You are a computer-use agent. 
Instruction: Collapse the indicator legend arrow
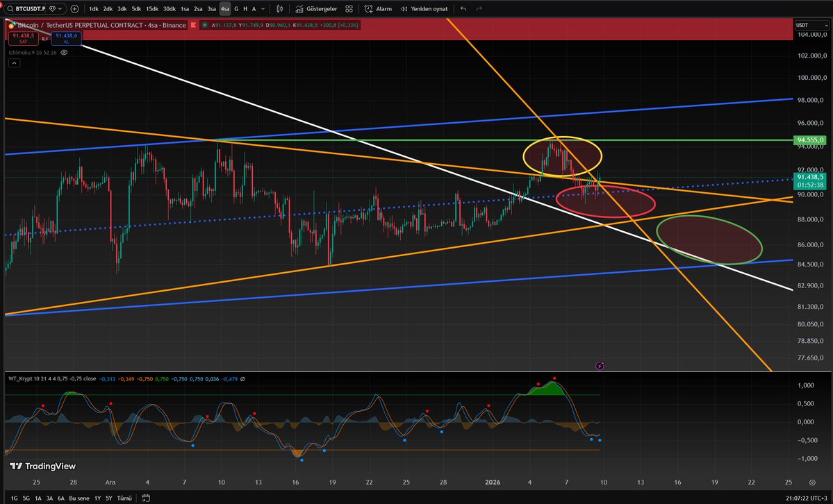15,62
